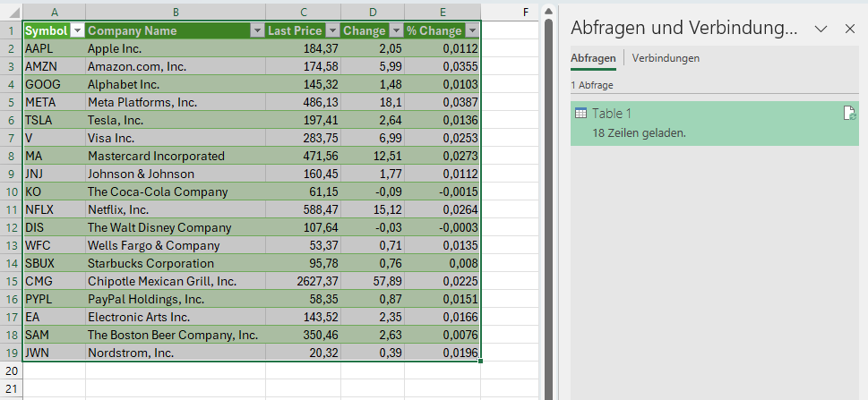Image resolution: width=868 pixels, height=400 pixels.
Task: Click the '18 Zeilen geladen.' status text
Action: pyautogui.click(x=639, y=133)
